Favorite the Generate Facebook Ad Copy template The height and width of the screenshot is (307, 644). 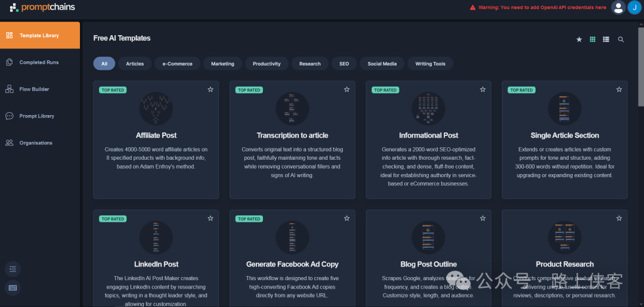(346, 218)
